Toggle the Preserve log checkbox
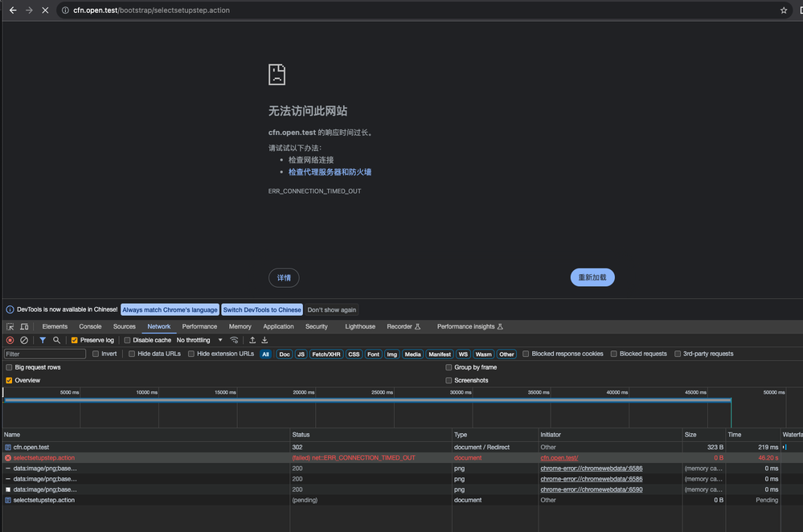803x532 pixels. [74, 340]
